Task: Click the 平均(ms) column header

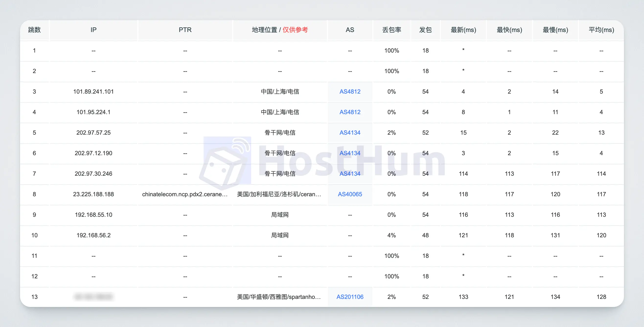Action: pyautogui.click(x=601, y=30)
